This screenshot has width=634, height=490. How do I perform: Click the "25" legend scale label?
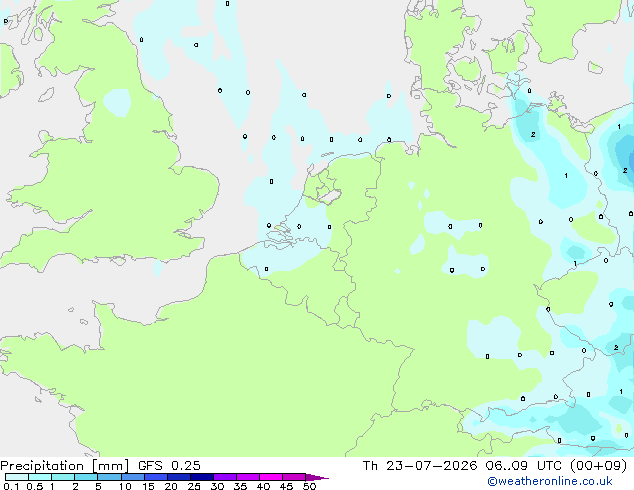[x=194, y=486]
